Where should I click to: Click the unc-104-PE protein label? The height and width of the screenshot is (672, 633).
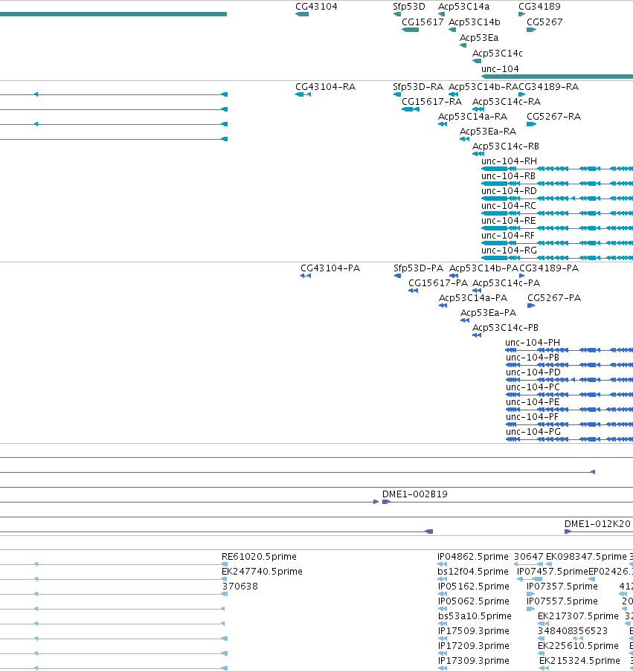click(x=533, y=401)
